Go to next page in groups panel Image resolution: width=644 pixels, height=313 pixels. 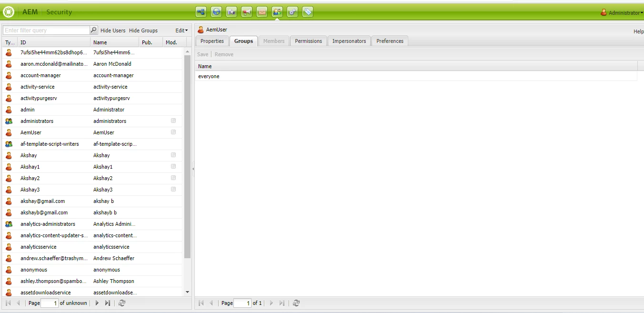click(272, 303)
